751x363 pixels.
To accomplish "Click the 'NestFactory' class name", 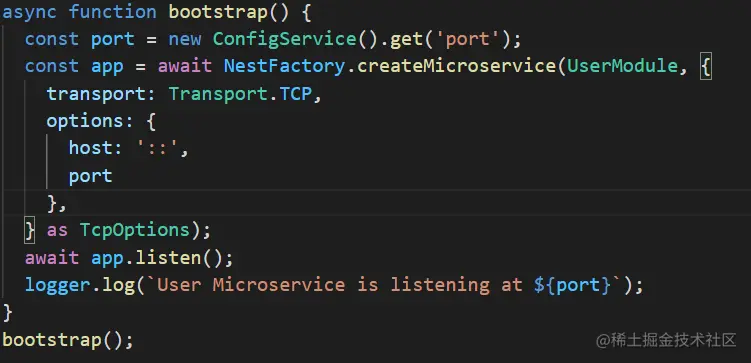I will click(x=284, y=66).
